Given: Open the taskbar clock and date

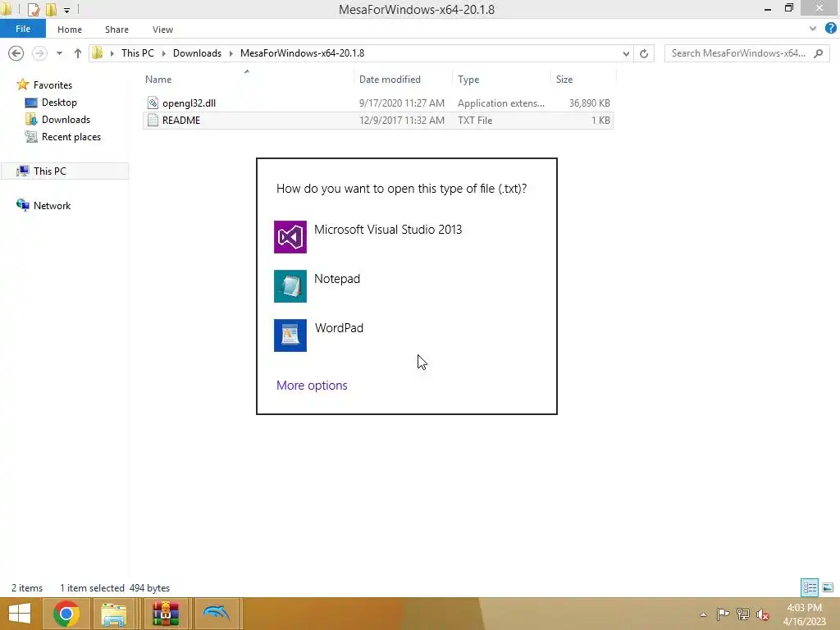Looking at the screenshot, I should pyautogui.click(x=804, y=614).
